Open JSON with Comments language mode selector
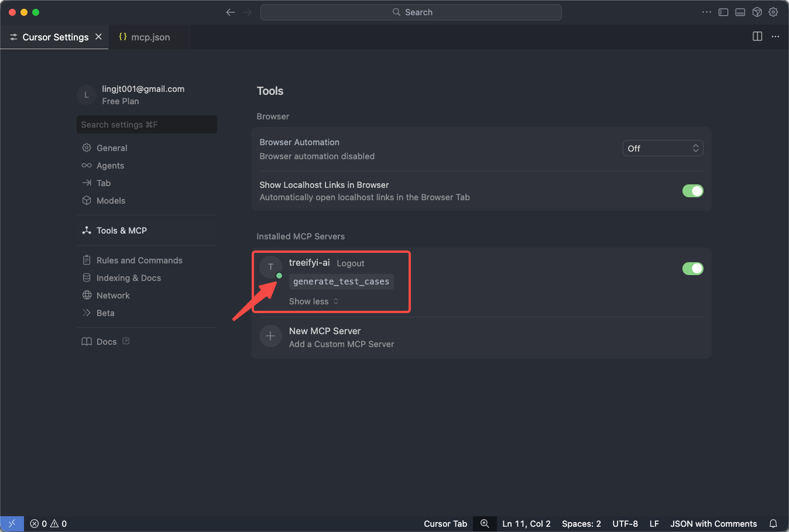This screenshot has width=789, height=532. [713, 524]
